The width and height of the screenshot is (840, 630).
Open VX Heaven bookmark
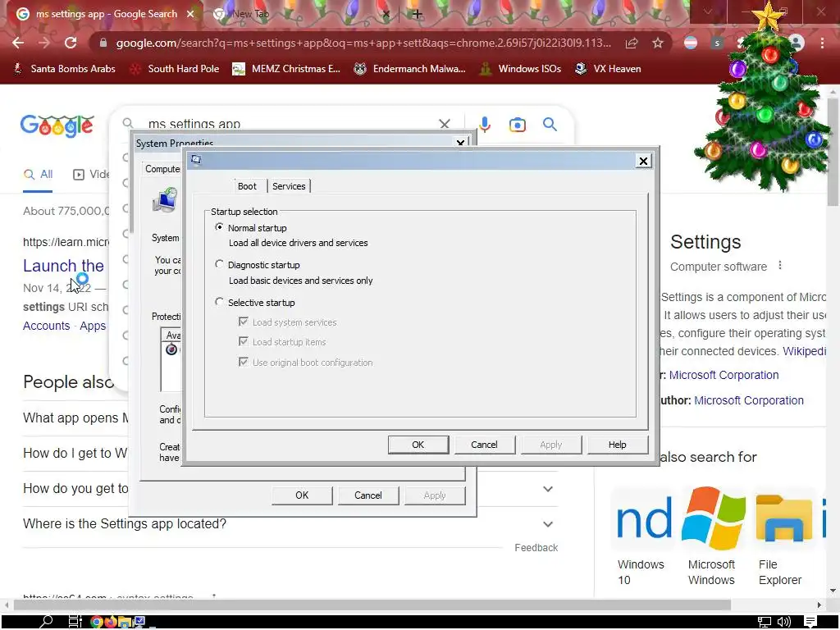[608, 69]
